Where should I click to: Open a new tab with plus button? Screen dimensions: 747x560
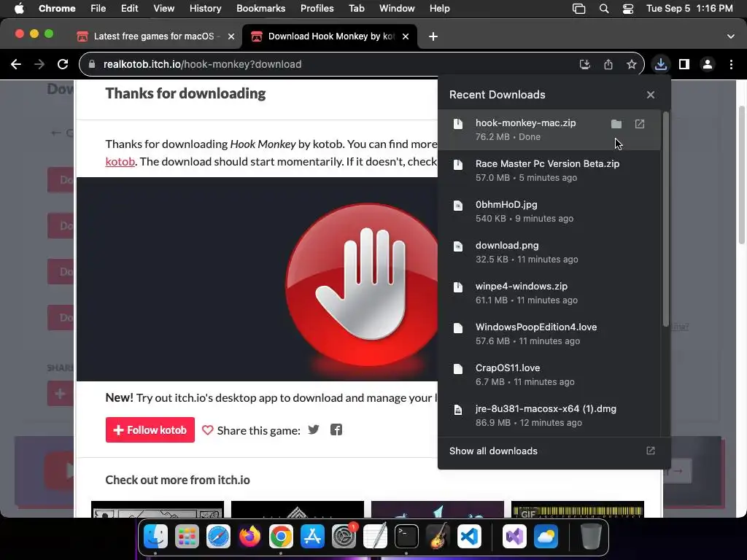(x=433, y=36)
